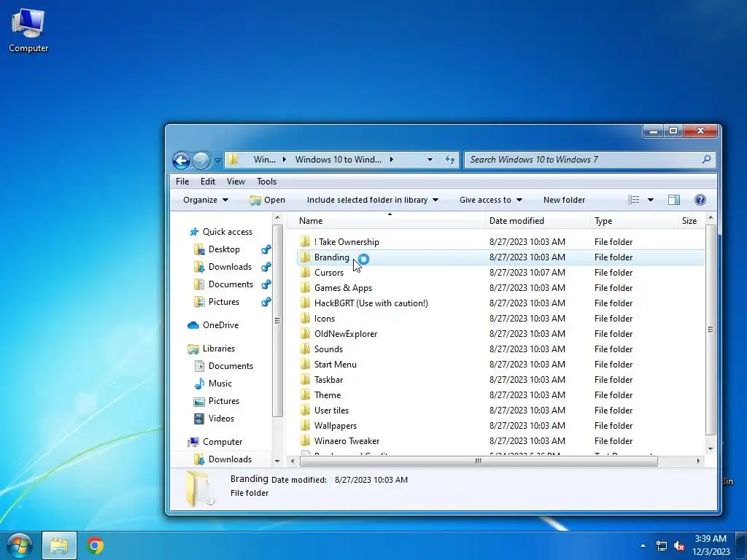Click the Theme folder icon
The image size is (747, 560).
(x=306, y=394)
